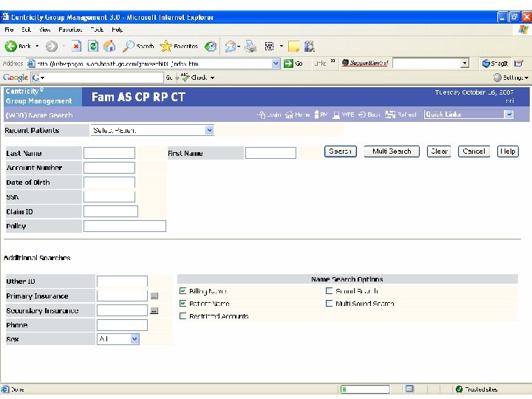Click the Policy input field
Screen dimensions: 532x399
(125, 226)
